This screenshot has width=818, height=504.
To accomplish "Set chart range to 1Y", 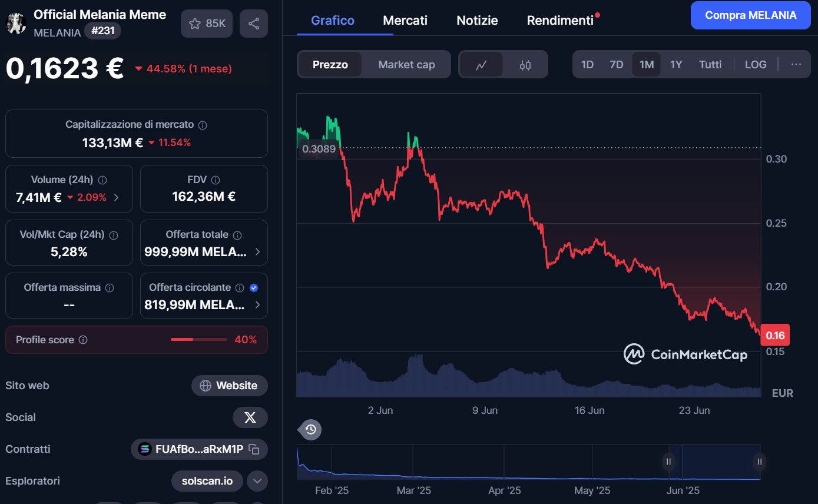I will (x=676, y=65).
